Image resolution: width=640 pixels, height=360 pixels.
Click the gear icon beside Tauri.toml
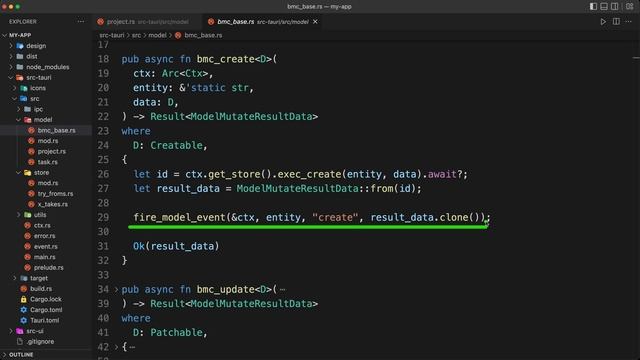(24, 320)
